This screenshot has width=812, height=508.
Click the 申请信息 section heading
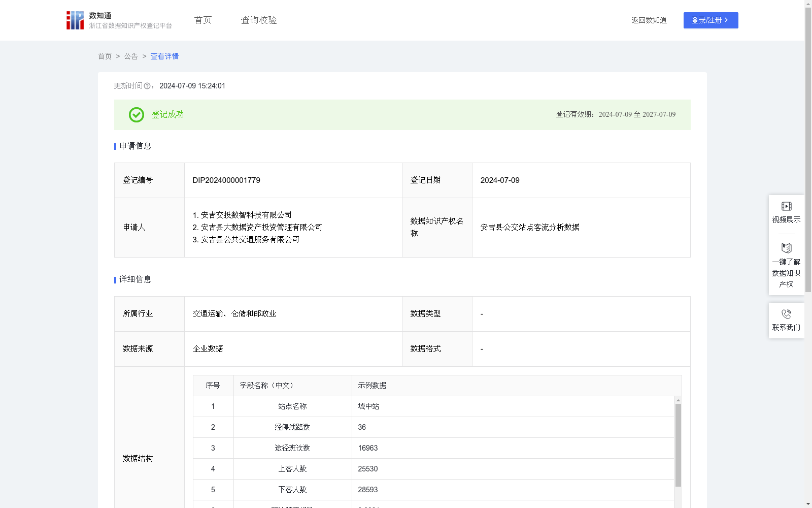(x=136, y=146)
